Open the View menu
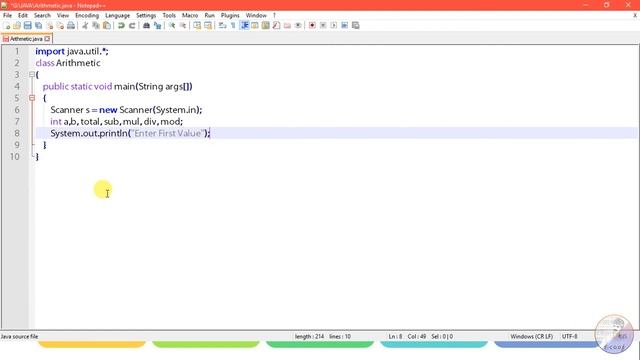Screen dimensions: 640x360 pyautogui.click(x=62, y=15)
